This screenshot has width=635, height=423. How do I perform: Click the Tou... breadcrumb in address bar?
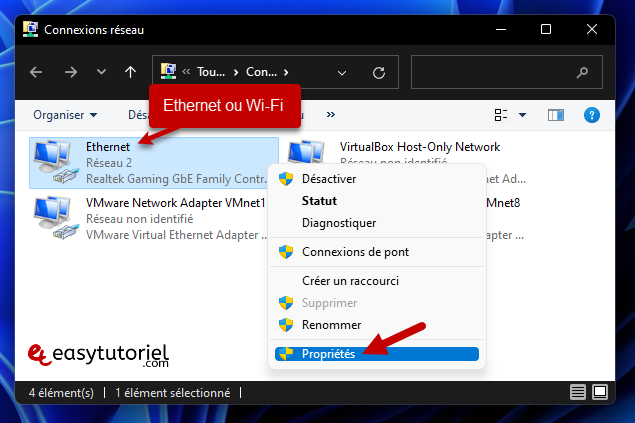[x=211, y=72]
